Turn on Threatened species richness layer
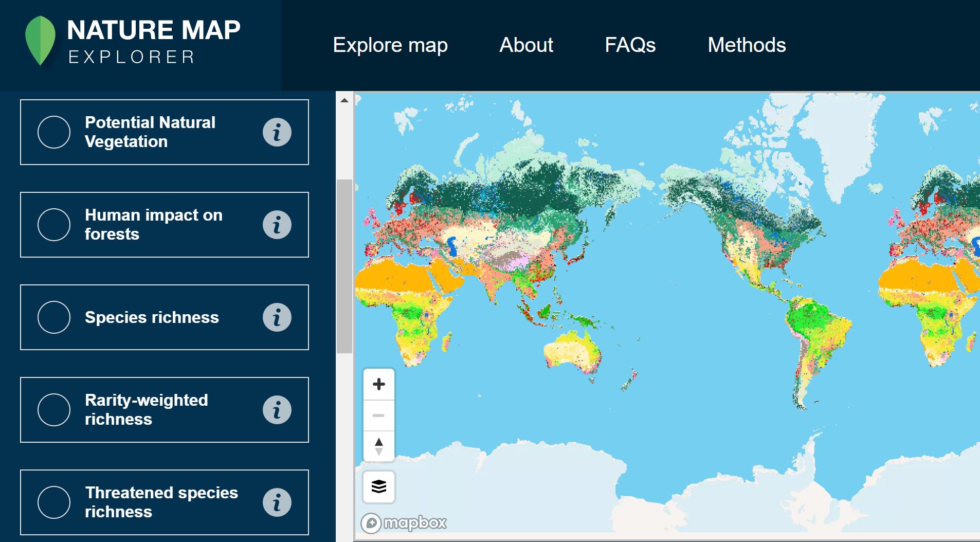Image resolution: width=980 pixels, height=542 pixels. click(x=54, y=502)
